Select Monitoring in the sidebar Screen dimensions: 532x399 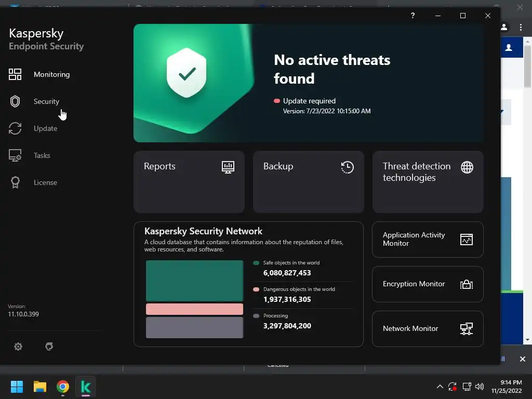click(51, 74)
